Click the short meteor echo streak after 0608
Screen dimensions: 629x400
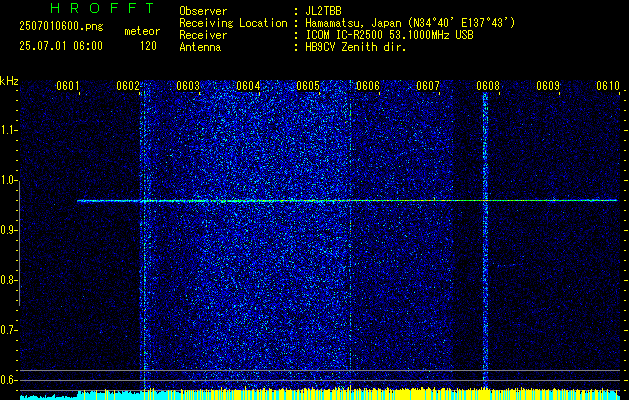507,265
